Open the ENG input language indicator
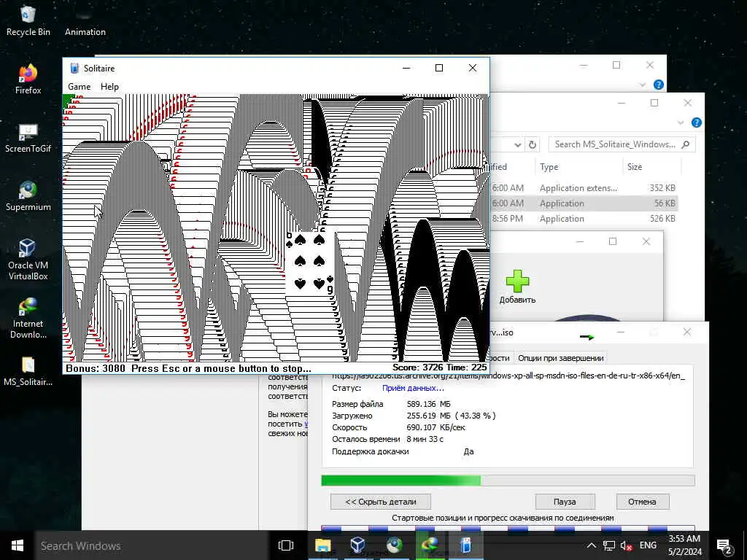747x560 pixels. click(648, 545)
